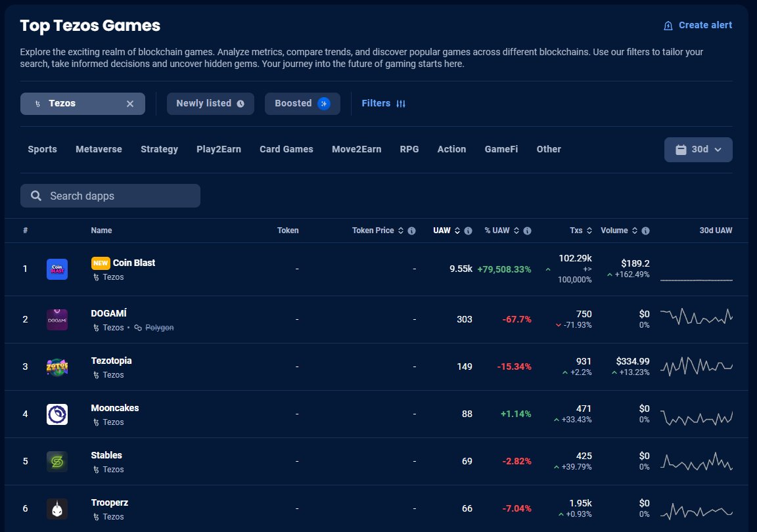The width and height of the screenshot is (757, 532).
Task: Toggle the Boosted filter
Action: [302, 103]
